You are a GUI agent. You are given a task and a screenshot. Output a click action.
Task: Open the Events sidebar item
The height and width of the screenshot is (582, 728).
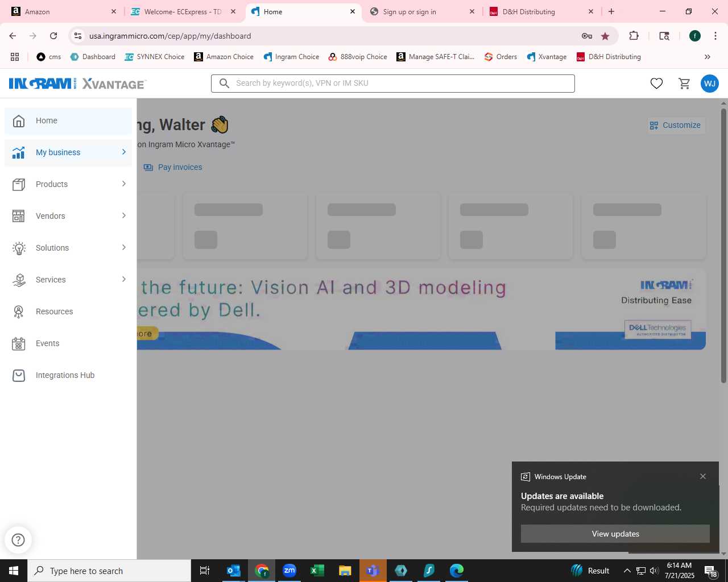68,343
